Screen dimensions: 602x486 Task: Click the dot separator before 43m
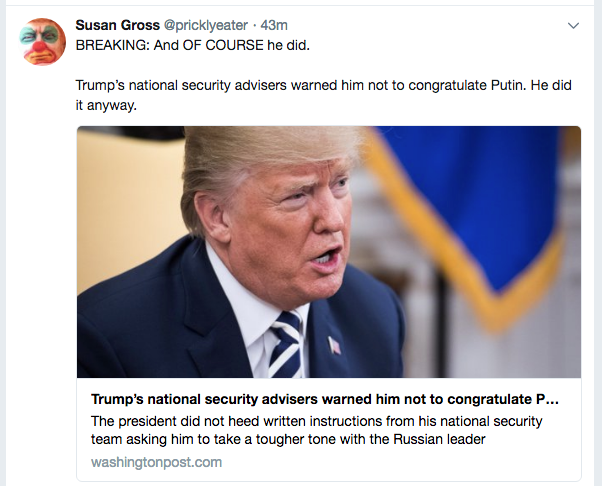tap(255, 26)
